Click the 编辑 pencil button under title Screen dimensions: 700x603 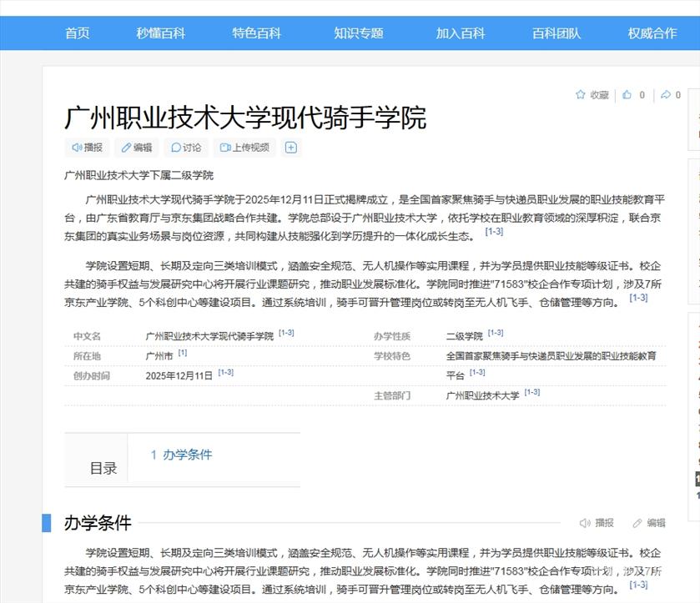[137, 148]
